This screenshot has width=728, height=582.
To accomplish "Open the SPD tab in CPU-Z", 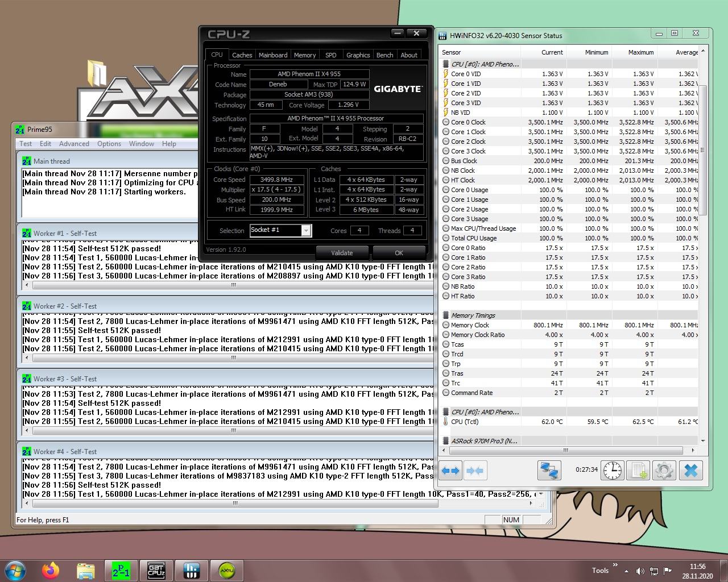I will 331,55.
